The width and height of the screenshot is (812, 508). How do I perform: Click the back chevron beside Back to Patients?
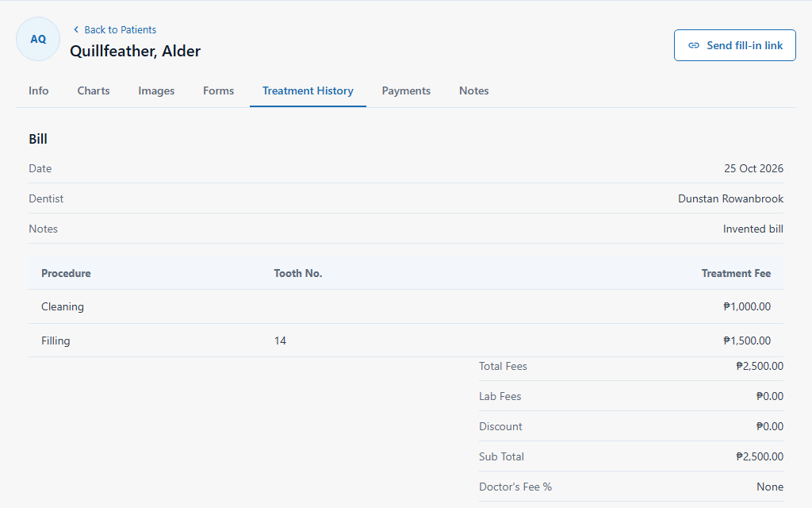pos(76,29)
